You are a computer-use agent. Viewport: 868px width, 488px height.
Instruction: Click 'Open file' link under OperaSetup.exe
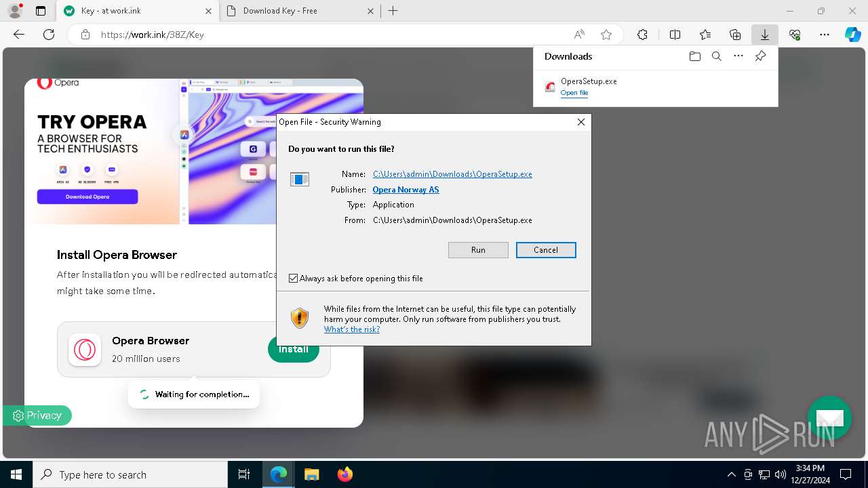point(574,93)
